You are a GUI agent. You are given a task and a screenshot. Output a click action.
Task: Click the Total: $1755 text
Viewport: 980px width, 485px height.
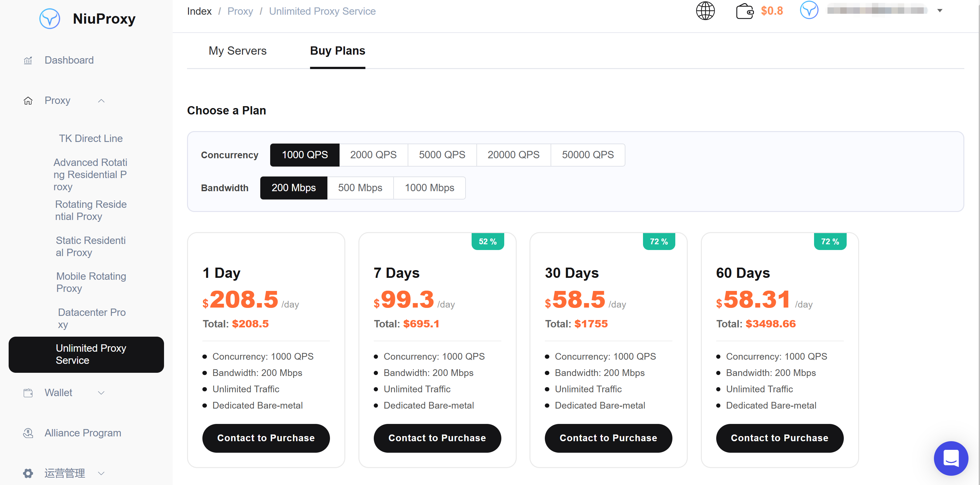pyautogui.click(x=576, y=324)
